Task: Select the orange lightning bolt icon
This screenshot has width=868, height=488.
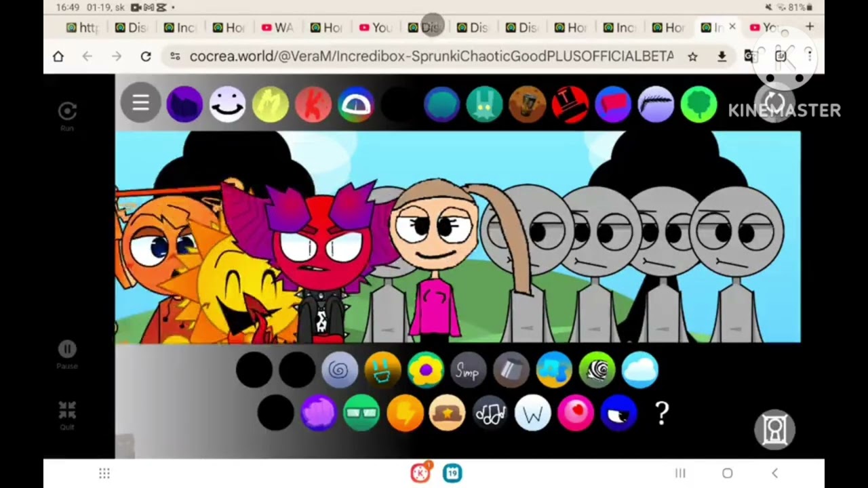Action: (405, 413)
